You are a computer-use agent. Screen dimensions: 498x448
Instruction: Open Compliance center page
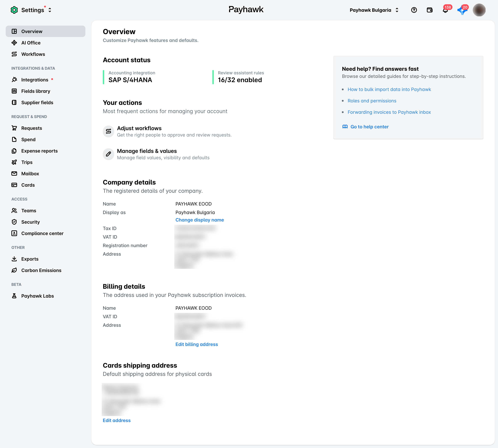(46, 233)
